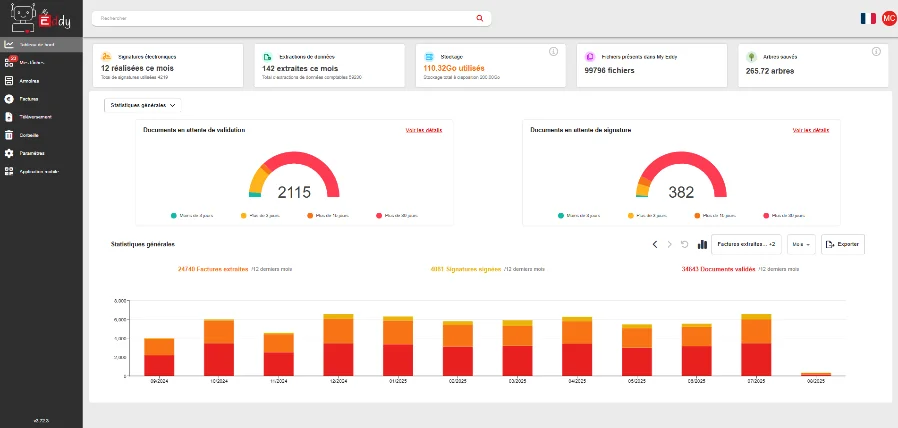The image size is (898, 428).
Task: Click the Exporter button
Action: 843,244
